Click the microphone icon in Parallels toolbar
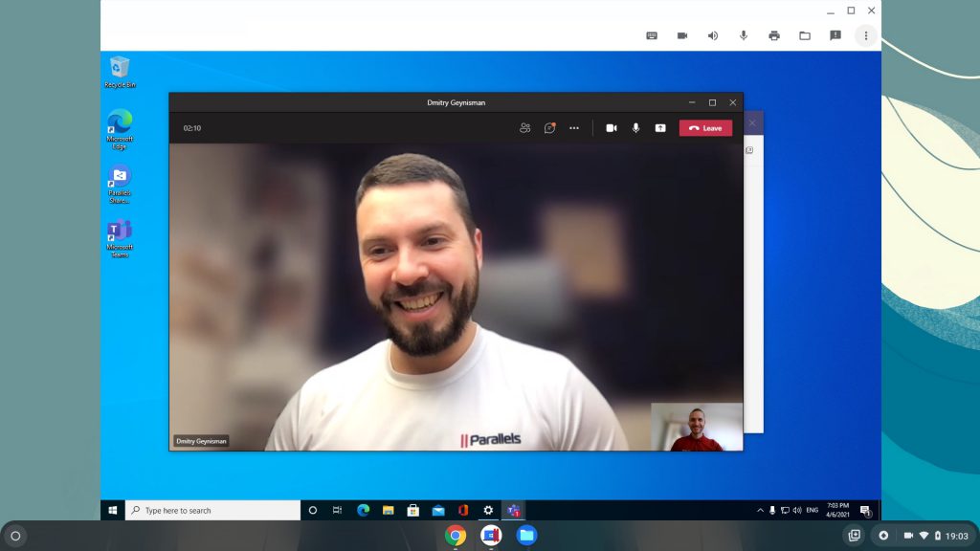980x551 pixels. (743, 35)
